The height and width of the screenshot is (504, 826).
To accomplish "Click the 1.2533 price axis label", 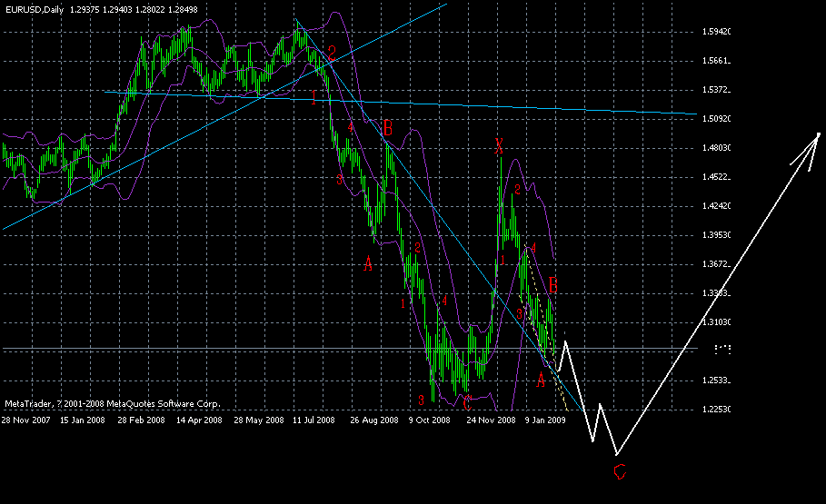I will 716,380.
